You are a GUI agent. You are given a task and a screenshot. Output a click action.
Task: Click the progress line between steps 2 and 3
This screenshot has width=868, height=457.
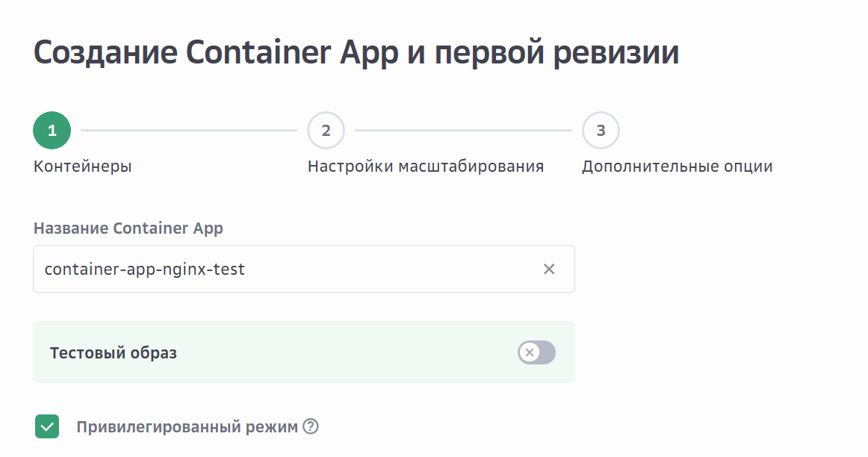(463, 131)
